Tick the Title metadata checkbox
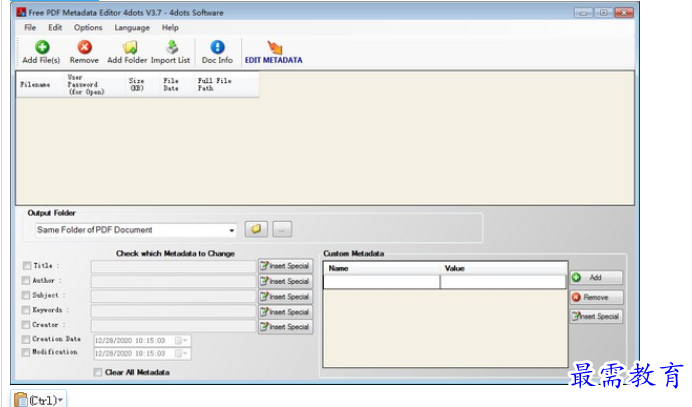Viewport: 692px width, 407px height. coord(26,265)
